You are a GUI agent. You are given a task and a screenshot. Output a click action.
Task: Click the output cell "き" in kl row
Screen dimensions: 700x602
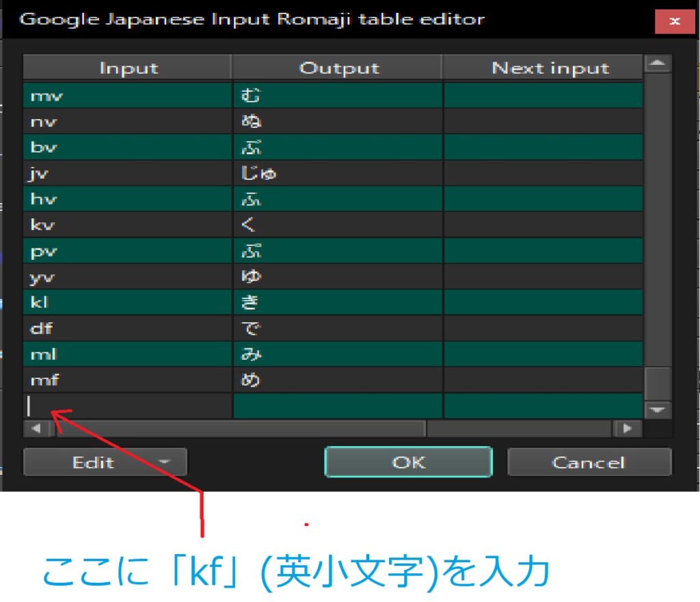pyautogui.click(x=338, y=302)
